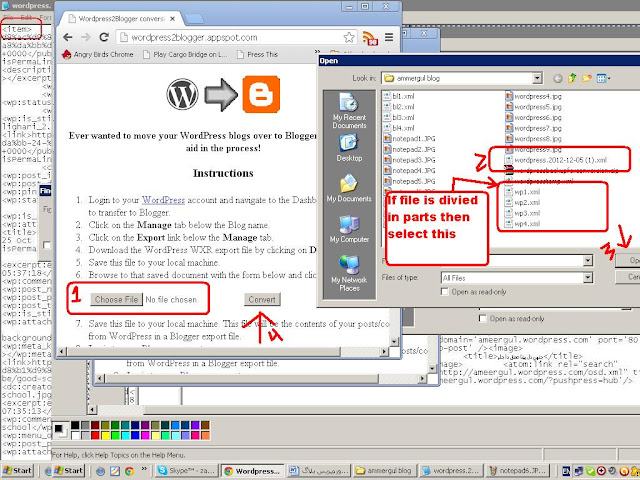Bookmark the page with the star icon
This screenshot has height=480, width=640.
pos(349,38)
